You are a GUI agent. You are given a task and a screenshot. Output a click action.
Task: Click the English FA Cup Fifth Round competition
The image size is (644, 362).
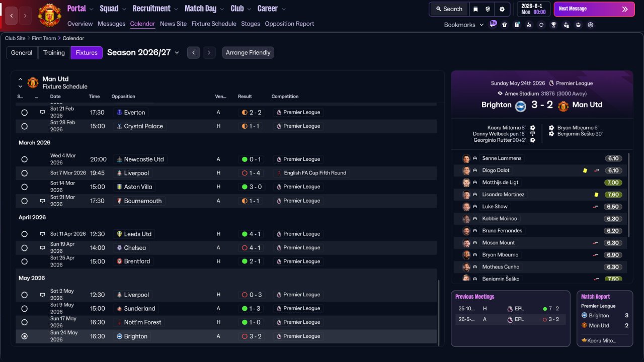[312, 173]
